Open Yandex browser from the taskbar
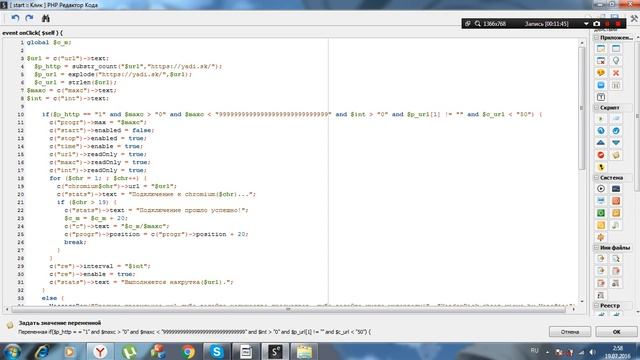 point(100,352)
